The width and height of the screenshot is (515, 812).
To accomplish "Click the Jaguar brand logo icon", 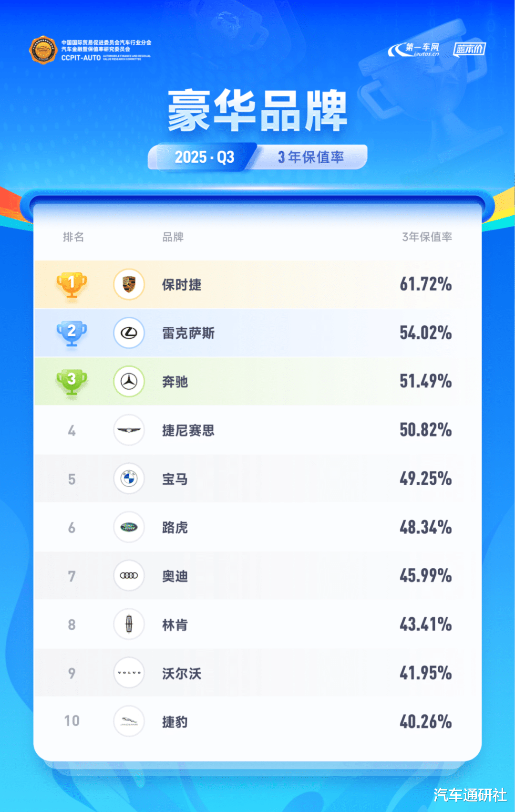I will pos(129,721).
